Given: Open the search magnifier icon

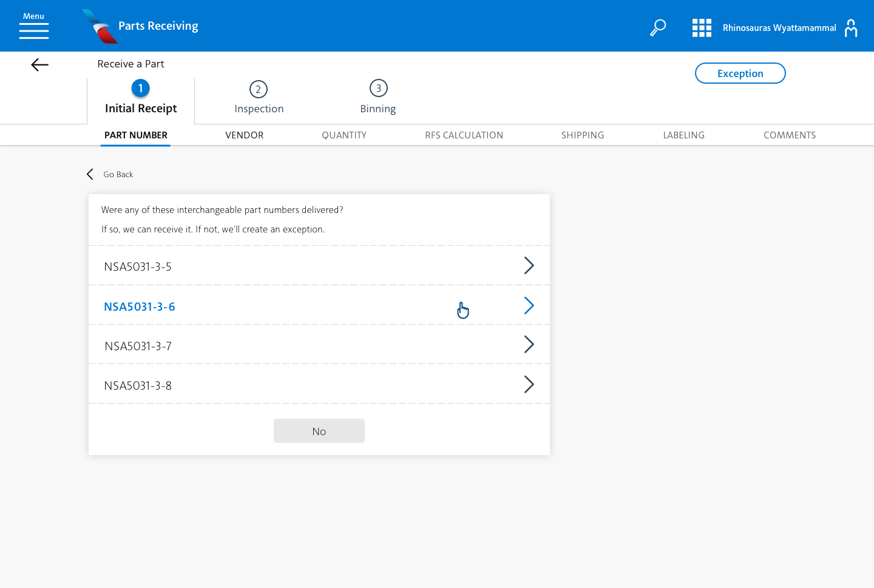Looking at the screenshot, I should [658, 28].
